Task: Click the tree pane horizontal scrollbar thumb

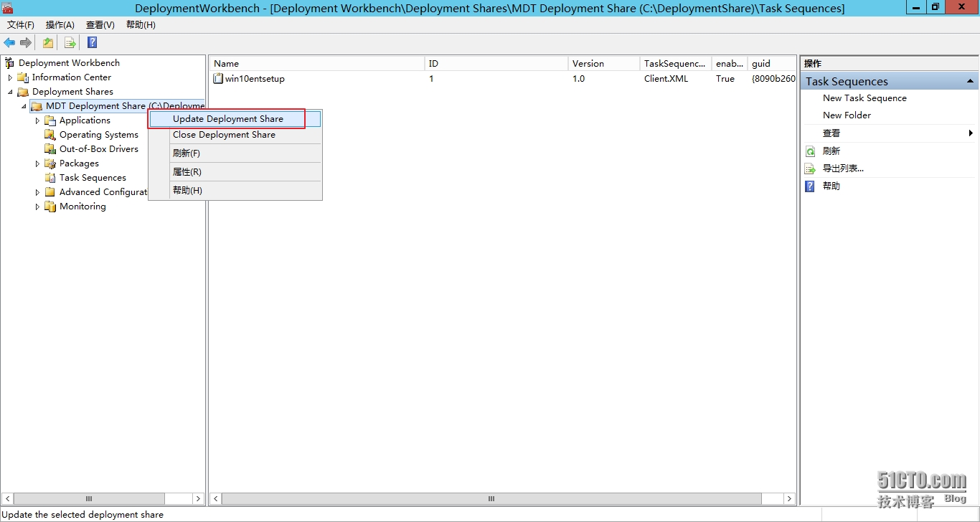Action: tap(89, 499)
